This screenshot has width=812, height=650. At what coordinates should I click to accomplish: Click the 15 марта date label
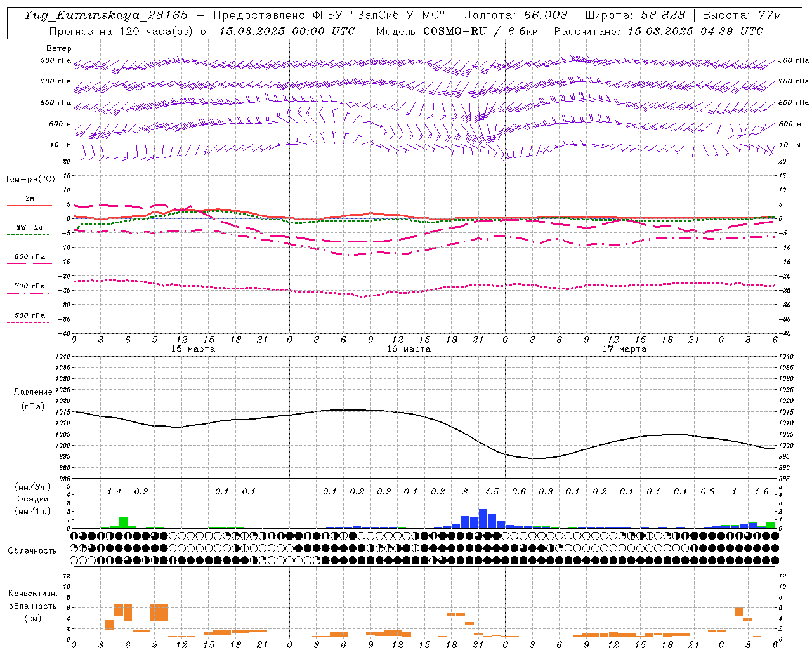(x=193, y=349)
